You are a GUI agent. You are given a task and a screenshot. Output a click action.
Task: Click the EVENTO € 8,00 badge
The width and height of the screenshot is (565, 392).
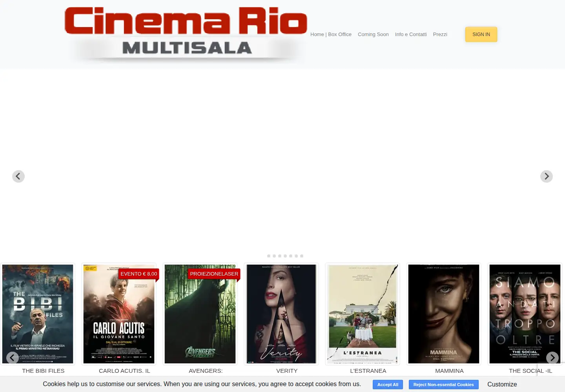coord(139,274)
